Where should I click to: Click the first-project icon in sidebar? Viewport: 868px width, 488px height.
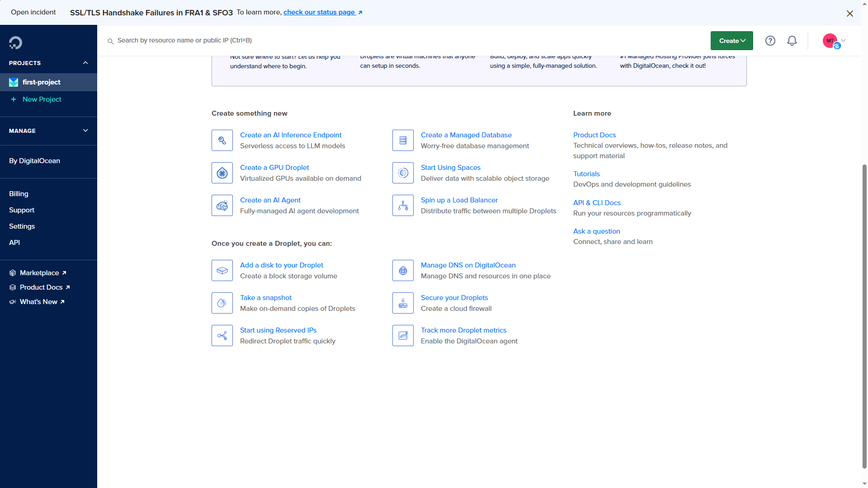click(14, 82)
